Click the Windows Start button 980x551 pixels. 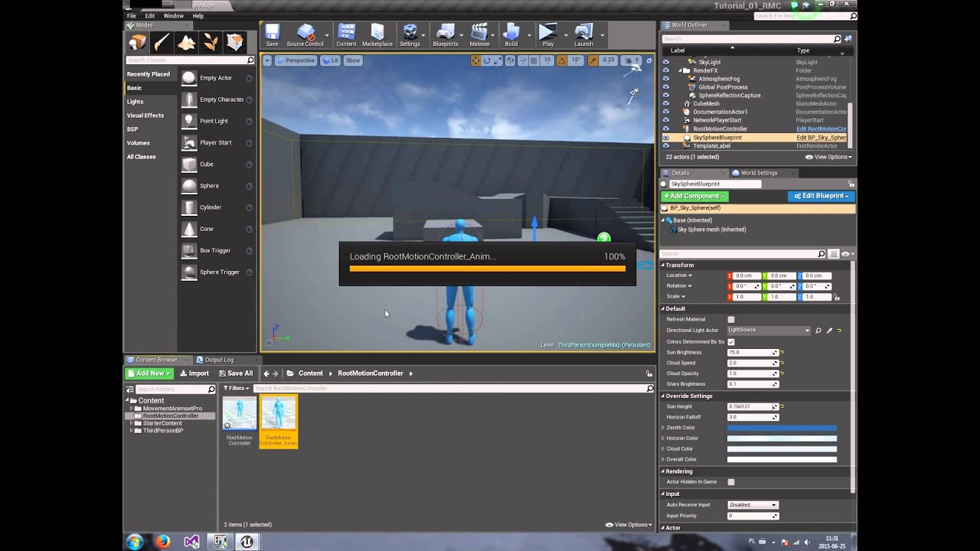135,541
